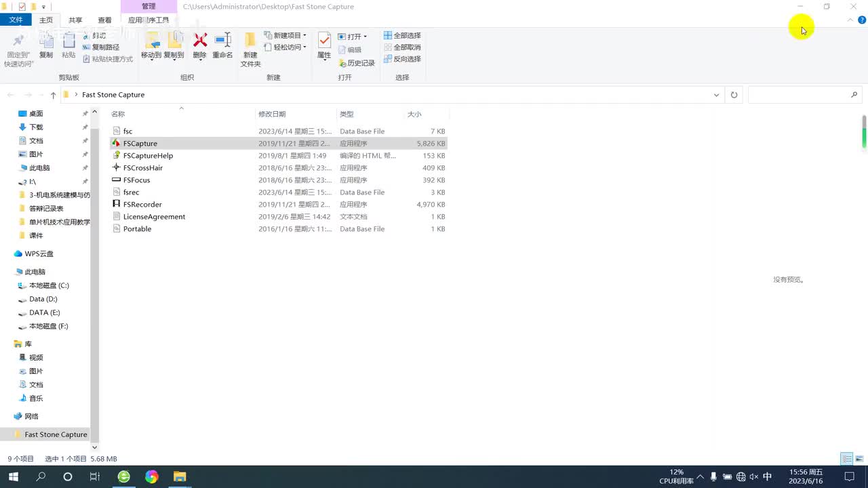Open 本地磁盘 (C:) in the navigation pane
Screen dimensions: 868x488
click(49, 285)
